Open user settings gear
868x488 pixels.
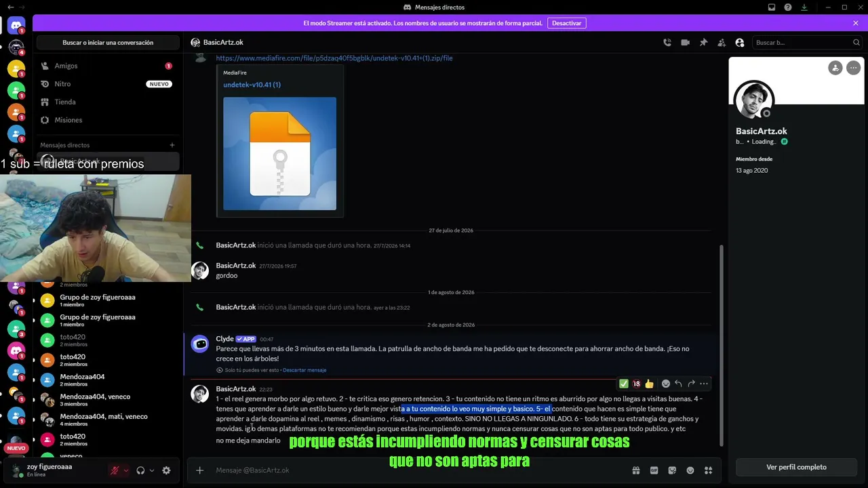point(166,470)
